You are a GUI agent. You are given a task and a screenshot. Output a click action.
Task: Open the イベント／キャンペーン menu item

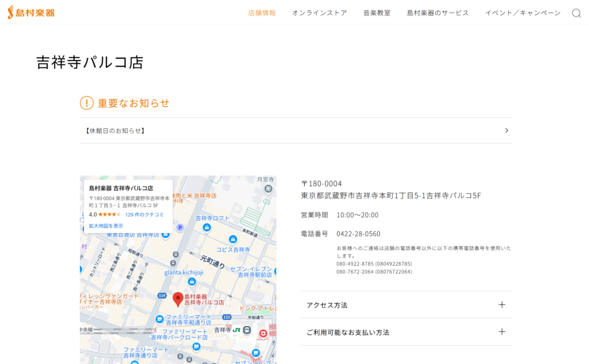click(x=523, y=13)
